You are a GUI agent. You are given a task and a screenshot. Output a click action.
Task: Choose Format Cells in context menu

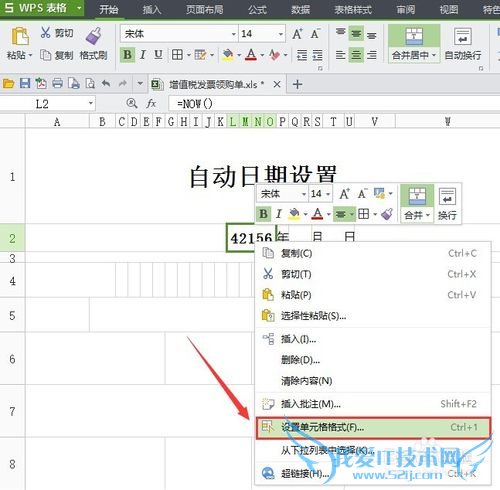pos(373,427)
